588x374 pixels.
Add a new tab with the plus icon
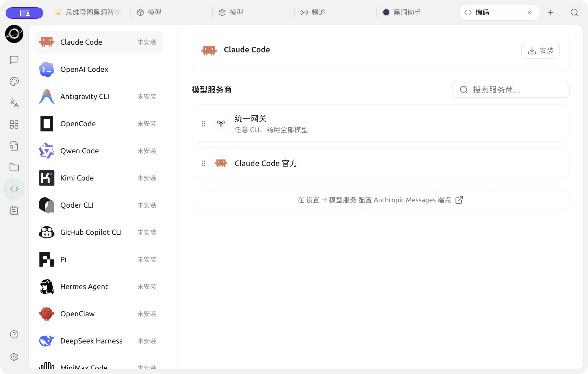click(x=550, y=12)
